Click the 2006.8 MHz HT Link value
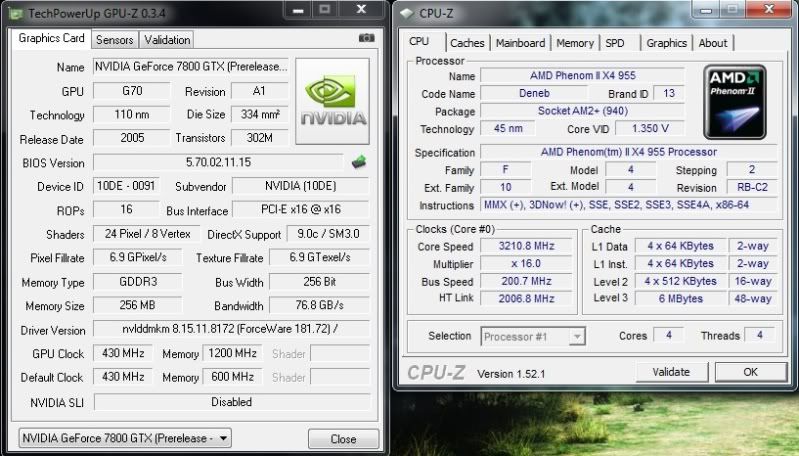799x456 pixels. [526, 299]
